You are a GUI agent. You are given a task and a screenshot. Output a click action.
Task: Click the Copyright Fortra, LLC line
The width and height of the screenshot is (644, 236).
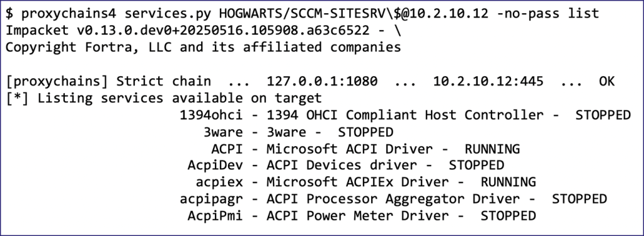click(x=203, y=48)
